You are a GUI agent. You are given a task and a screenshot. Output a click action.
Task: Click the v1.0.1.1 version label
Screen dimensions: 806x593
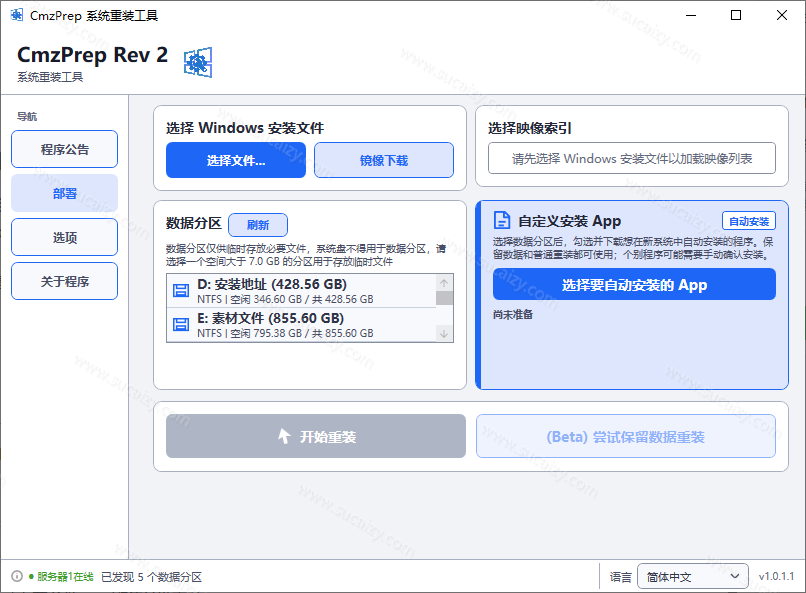[776, 576]
